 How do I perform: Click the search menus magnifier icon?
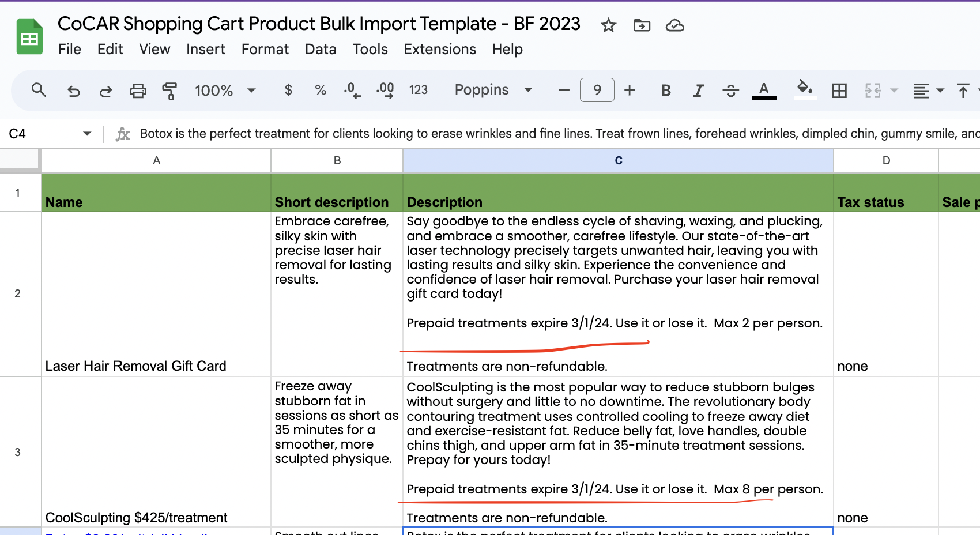click(x=39, y=89)
